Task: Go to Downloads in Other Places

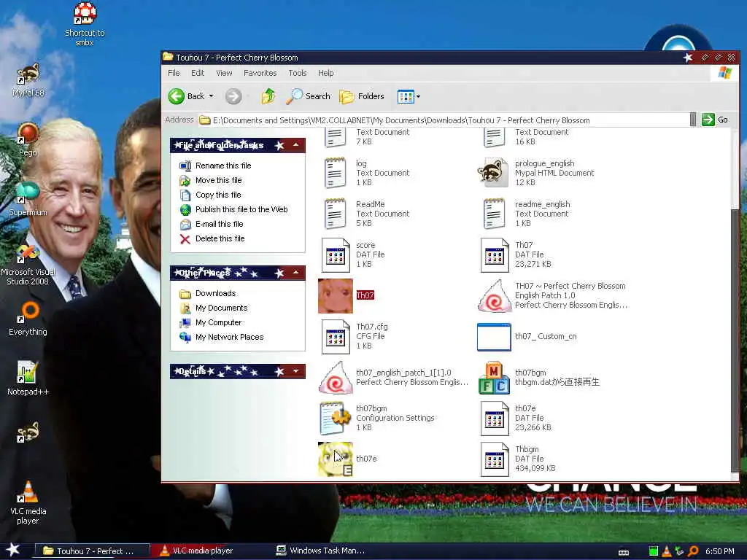Action: [x=207, y=293]
